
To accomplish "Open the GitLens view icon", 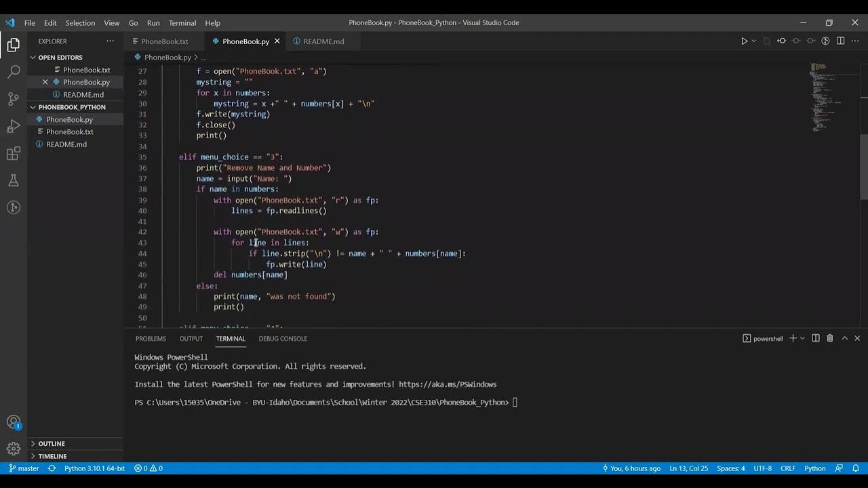I will click(14, 207).
